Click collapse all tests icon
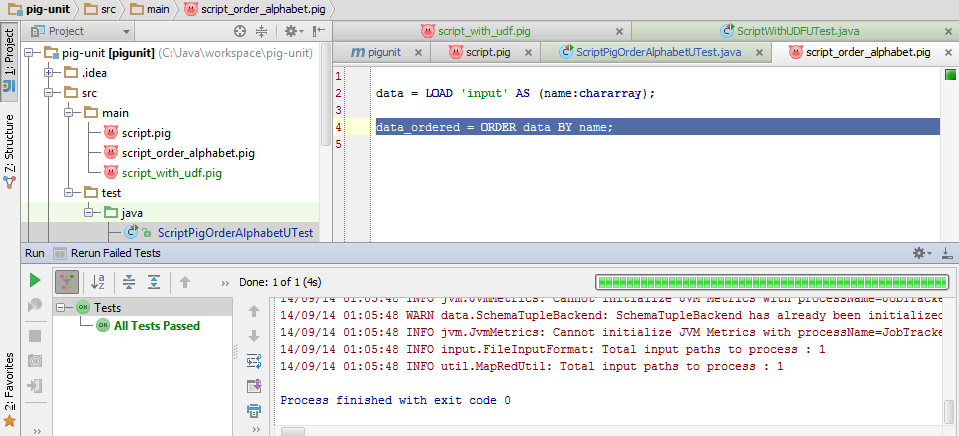The image size is (959, 436). [x=153, y=282]
